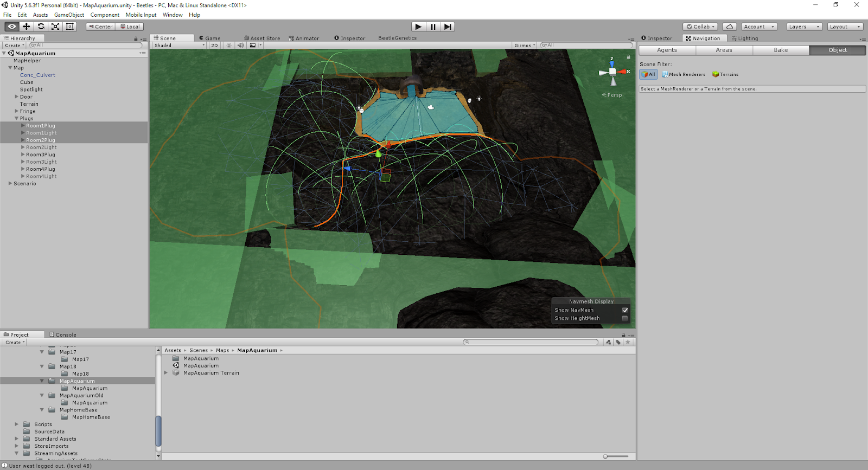This screenshot has height=470, width=868.
Task: Select the Move tool in toolbar
Action: (26, 27)
